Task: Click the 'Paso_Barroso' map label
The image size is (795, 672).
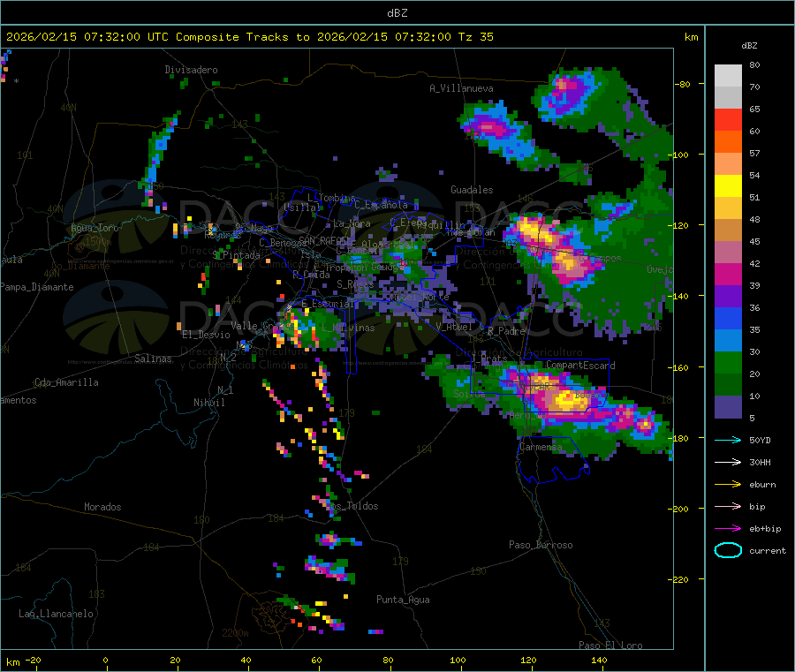Action: 541,545
